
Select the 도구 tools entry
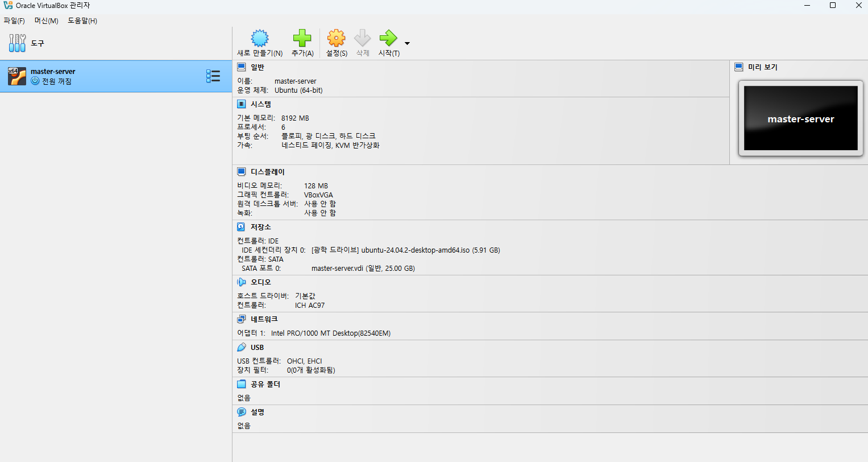116,43
